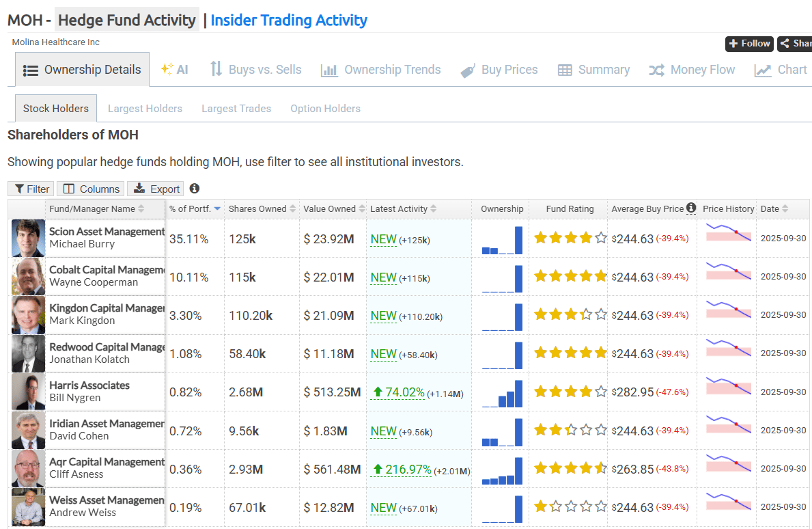Open Cobalt Capital Management fund link
This screenshot has width=812, height=529.
(107, 270)
